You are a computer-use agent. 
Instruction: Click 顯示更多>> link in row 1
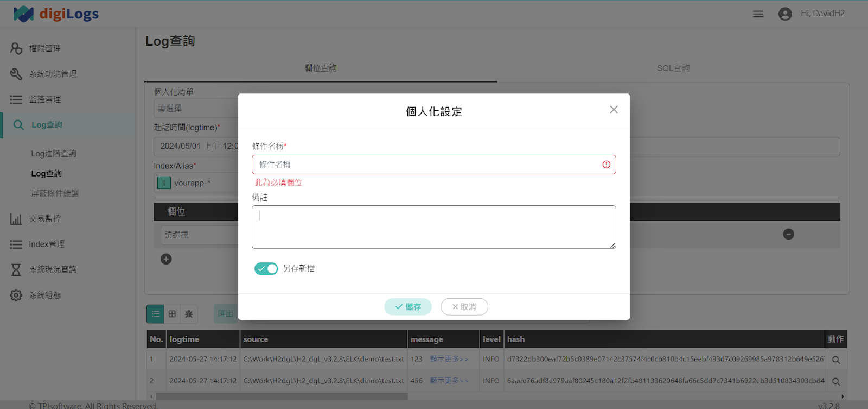coord(449,359)
